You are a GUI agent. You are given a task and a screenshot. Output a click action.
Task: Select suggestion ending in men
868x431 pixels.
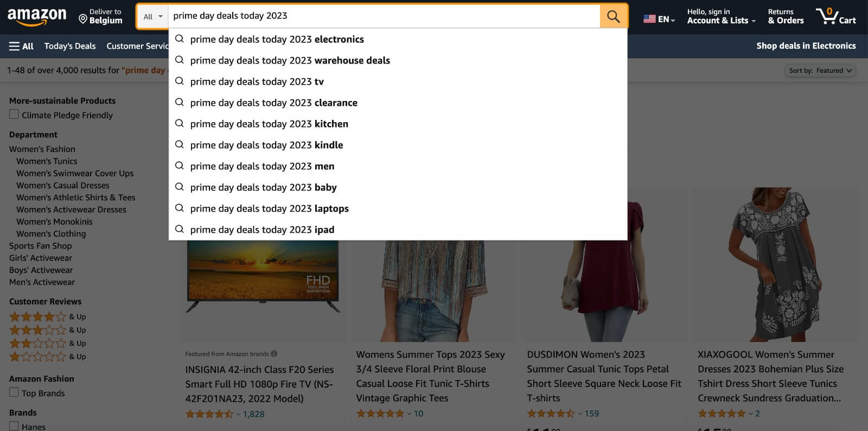point(398,166)
